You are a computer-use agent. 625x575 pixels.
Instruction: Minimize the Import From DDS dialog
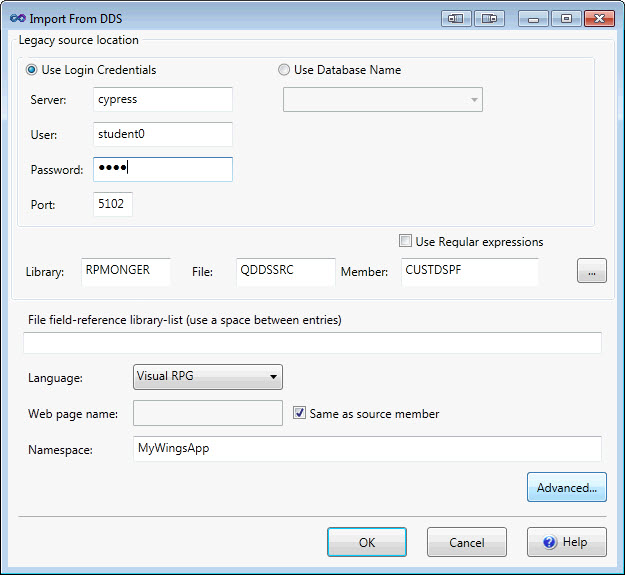click(x=533, y=19)
